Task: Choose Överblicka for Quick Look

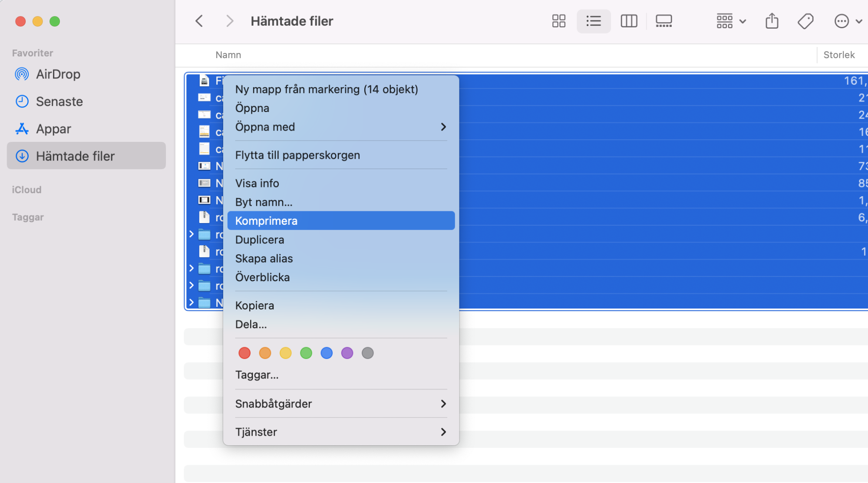Action: click(341, 277)
